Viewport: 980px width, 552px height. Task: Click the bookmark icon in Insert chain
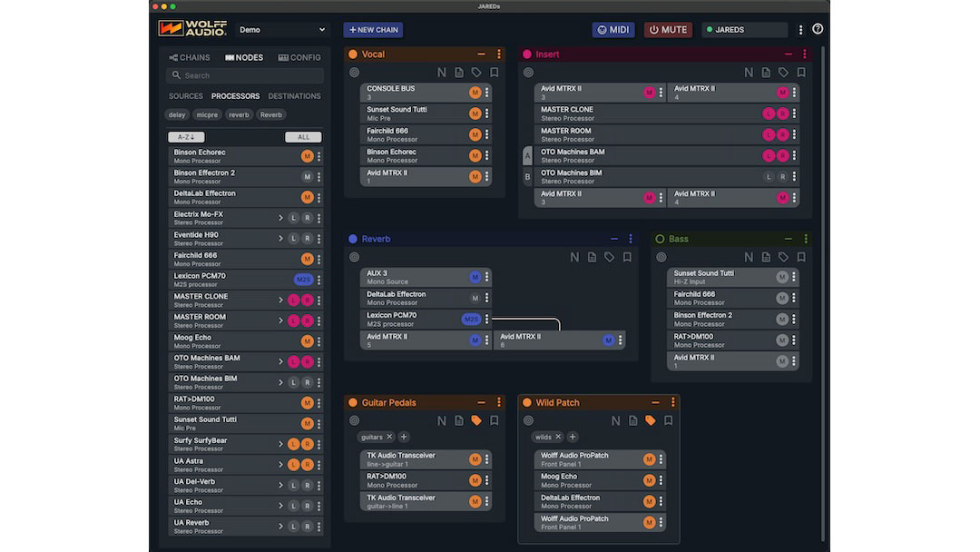801,73
